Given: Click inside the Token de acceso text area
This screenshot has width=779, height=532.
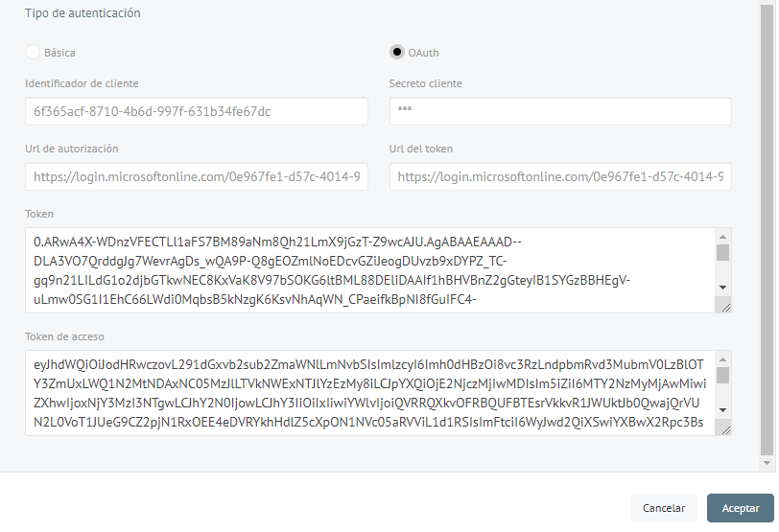Looking at the screenshot, I should coord(370,393).
